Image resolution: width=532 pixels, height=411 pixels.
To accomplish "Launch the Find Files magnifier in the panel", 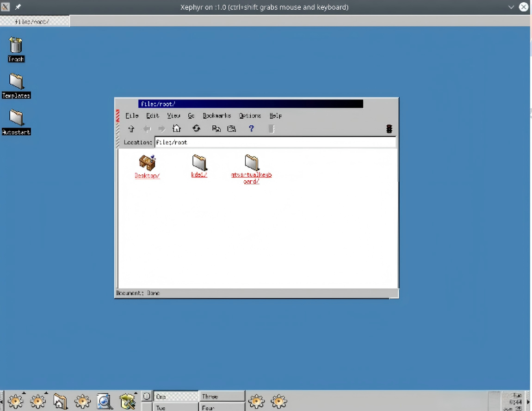I will pyautogui.click(x=105, y=401).
